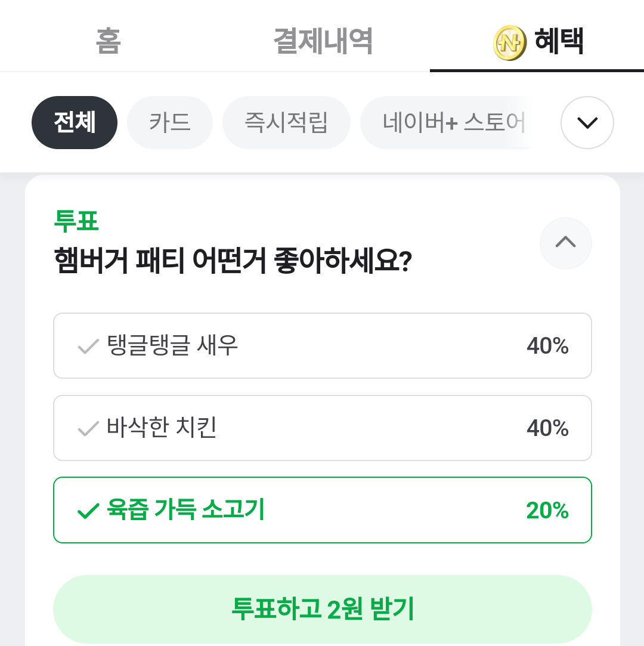Collapse the hamburger patty poll card
The height and width of the screenshot is (646, 644).
click(x=565, y=243)
